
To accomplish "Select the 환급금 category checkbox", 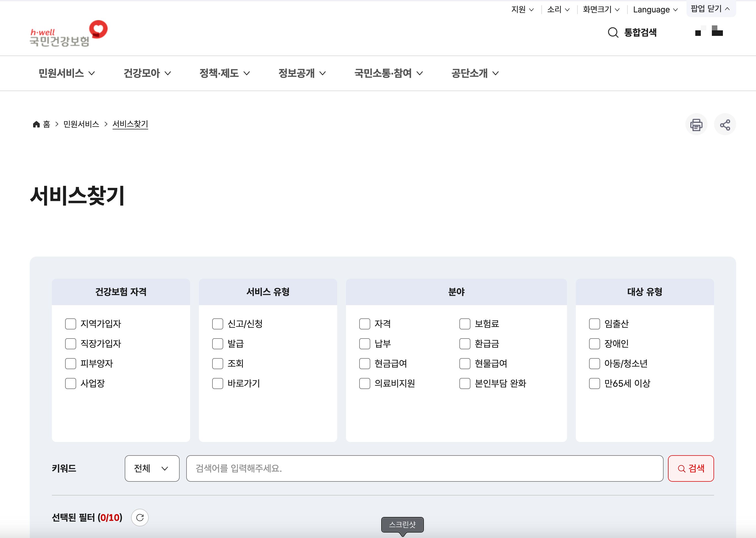I will pyautogui.click(x=464, y=343).
